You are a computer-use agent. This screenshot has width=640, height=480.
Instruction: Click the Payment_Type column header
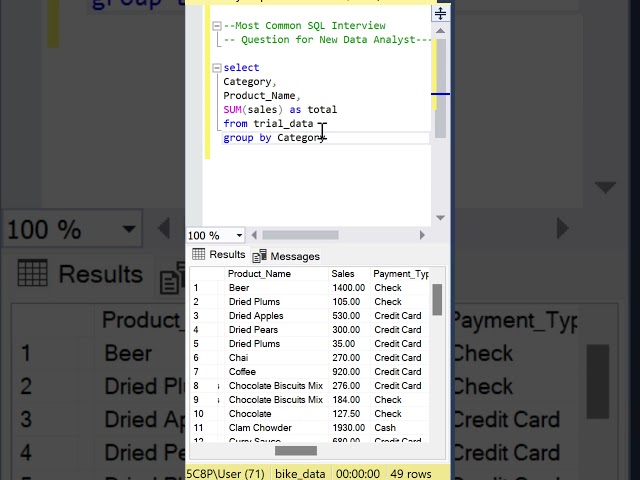[401, 274]
